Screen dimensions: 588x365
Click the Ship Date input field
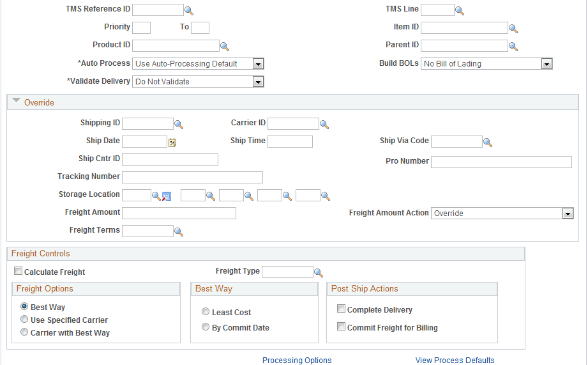144,141
